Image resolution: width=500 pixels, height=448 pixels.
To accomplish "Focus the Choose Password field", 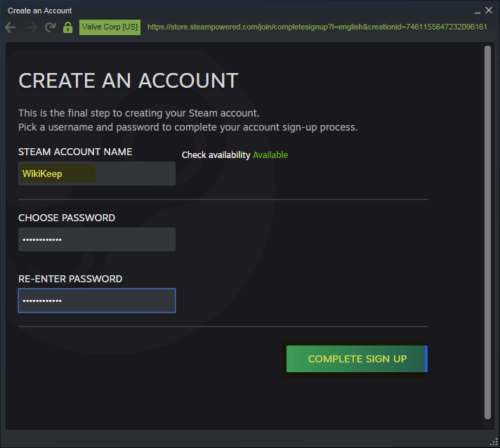I will point(97,239).
